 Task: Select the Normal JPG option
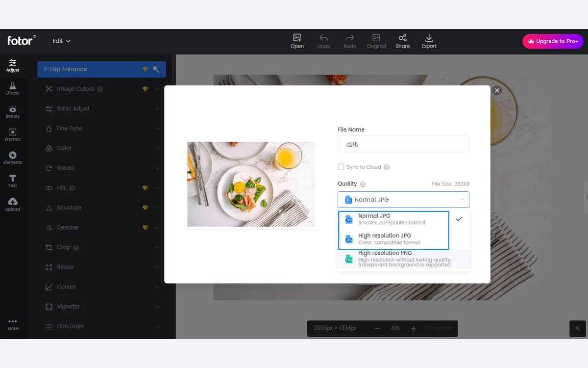(403, 219)
